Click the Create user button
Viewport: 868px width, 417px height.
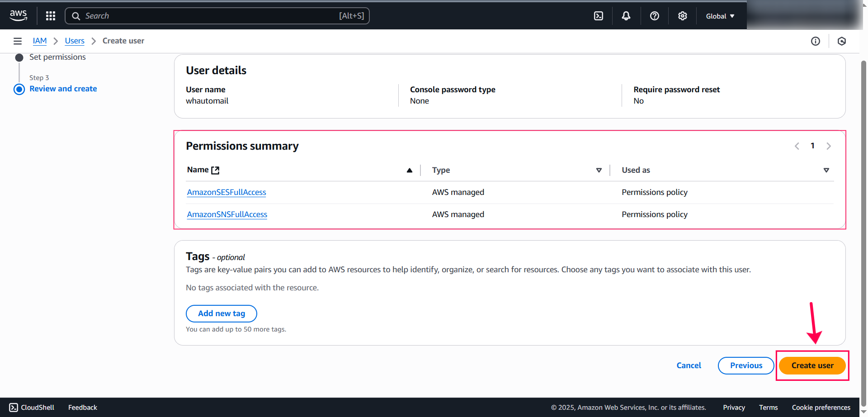[812, 365]
